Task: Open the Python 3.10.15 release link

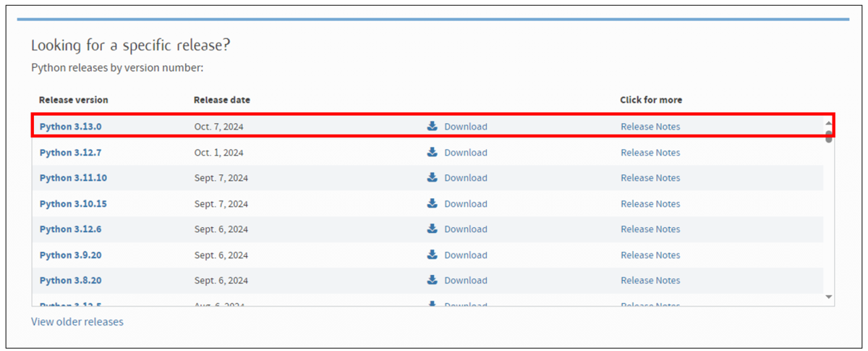Action: (73, 204)
